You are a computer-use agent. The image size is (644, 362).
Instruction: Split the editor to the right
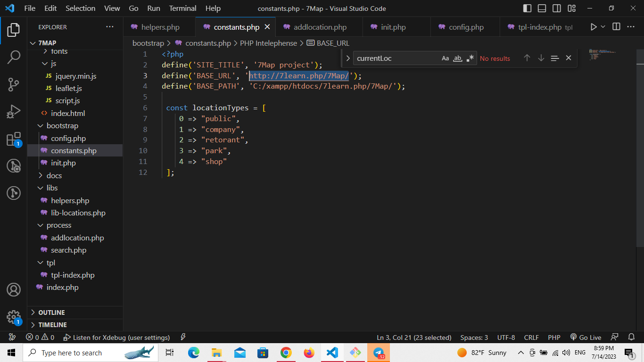[x=616, y=27]
